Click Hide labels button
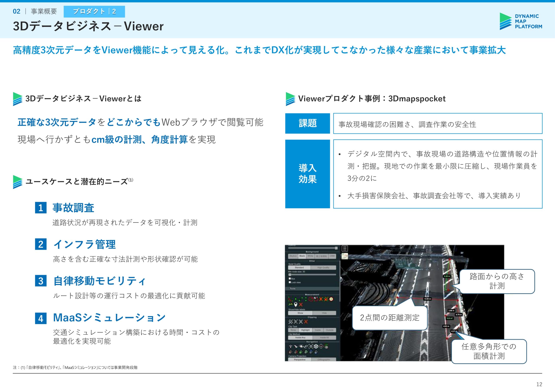 click(x=324, y=313)
